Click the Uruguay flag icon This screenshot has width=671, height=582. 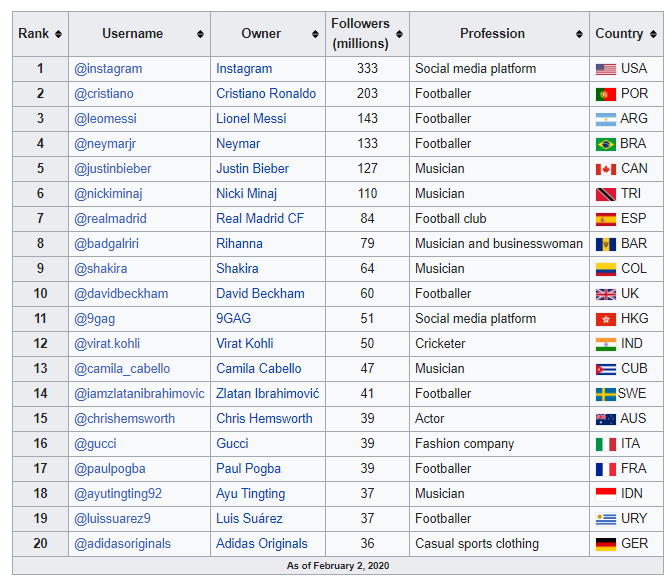(x=605, y=519)
